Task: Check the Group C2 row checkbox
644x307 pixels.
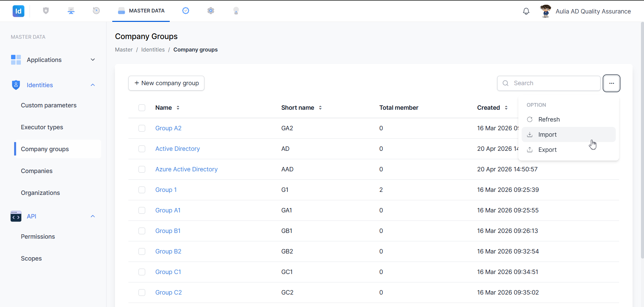Action: pyautogui.click(x=142, y=293)
